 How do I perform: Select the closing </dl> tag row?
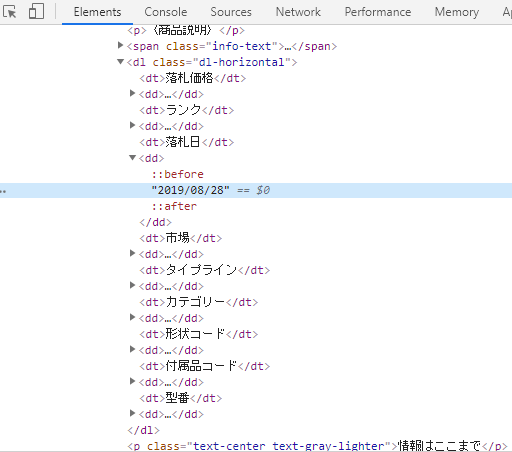point(143,430)
